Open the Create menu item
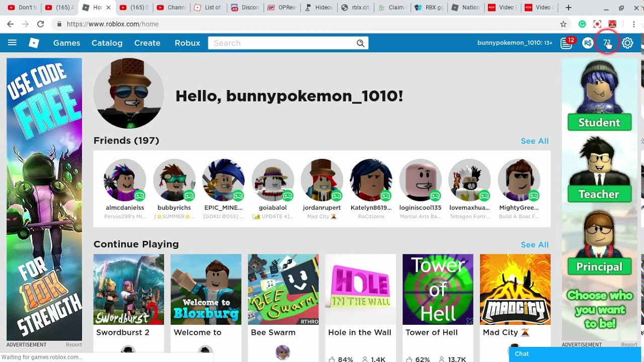 147,43
